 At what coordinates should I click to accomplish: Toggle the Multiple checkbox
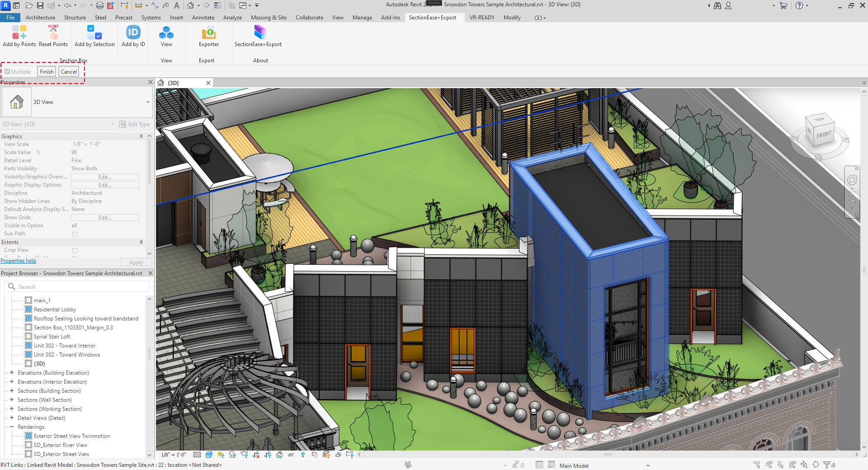[x=8, y=72]
